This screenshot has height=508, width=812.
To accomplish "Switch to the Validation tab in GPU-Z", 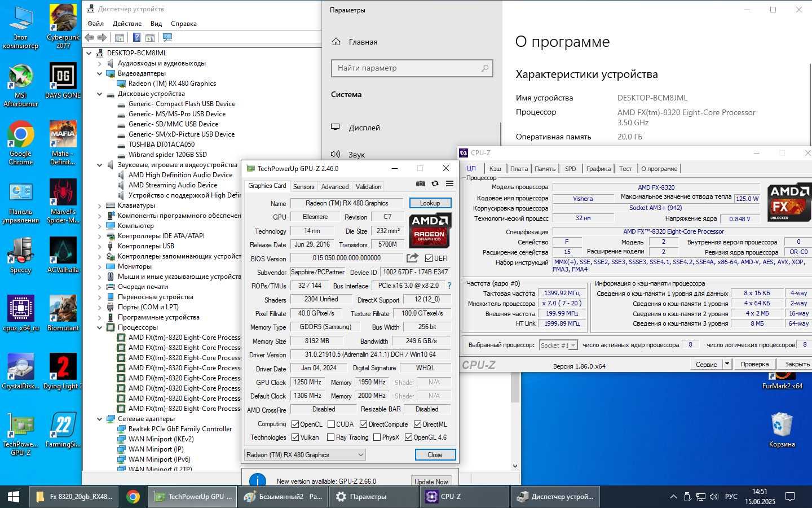I will (x=368, y=187).
